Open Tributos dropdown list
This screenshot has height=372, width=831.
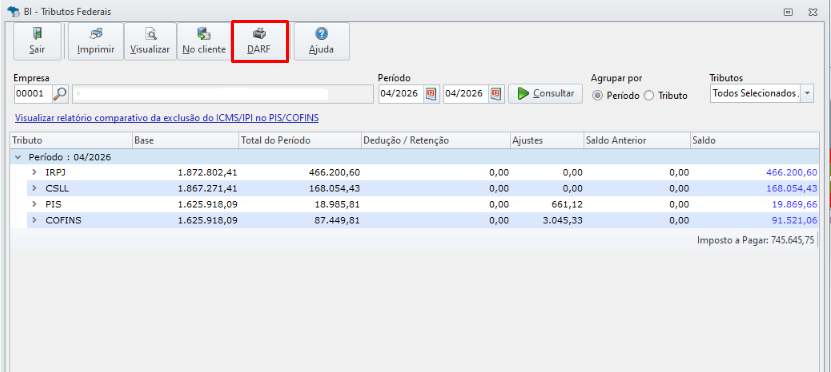[807, 93]
